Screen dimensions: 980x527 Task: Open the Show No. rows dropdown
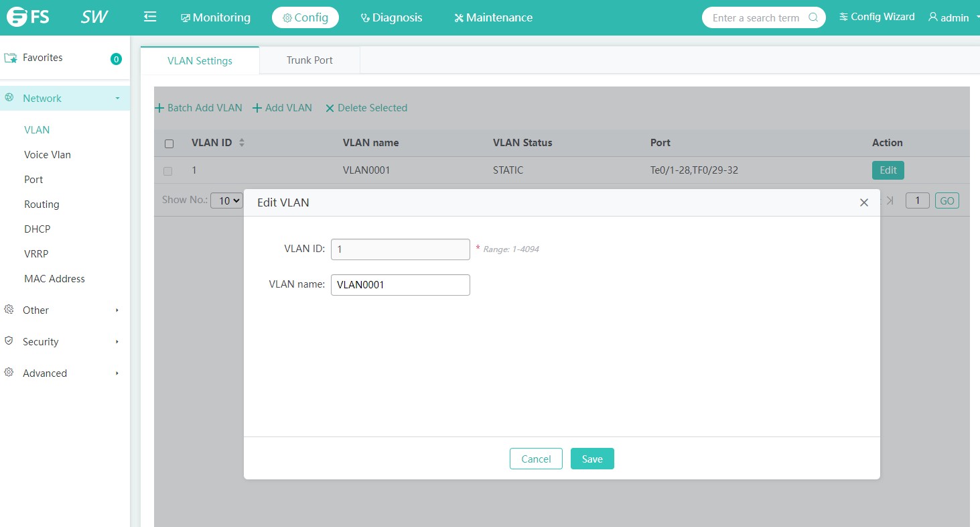pyautogui.click(x=226, y=200)
